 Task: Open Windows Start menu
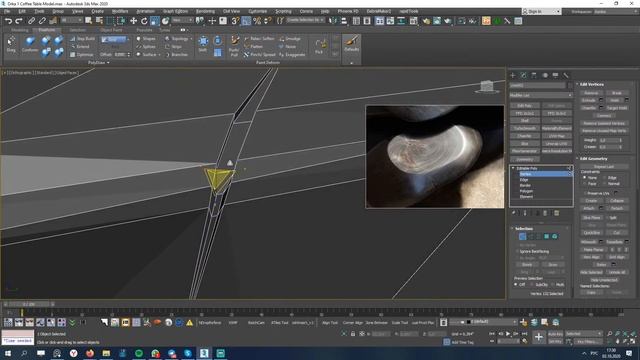coord(7,353)
